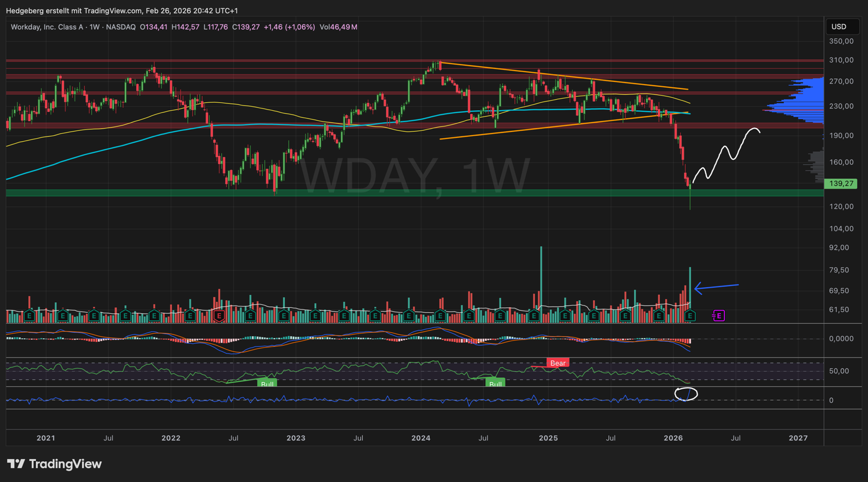The width and height of the screenshot is (868, 482).
Task: Click the Workday, Inc. Class A symbol title
Action: pyautogui.click(x=47, y=27)
